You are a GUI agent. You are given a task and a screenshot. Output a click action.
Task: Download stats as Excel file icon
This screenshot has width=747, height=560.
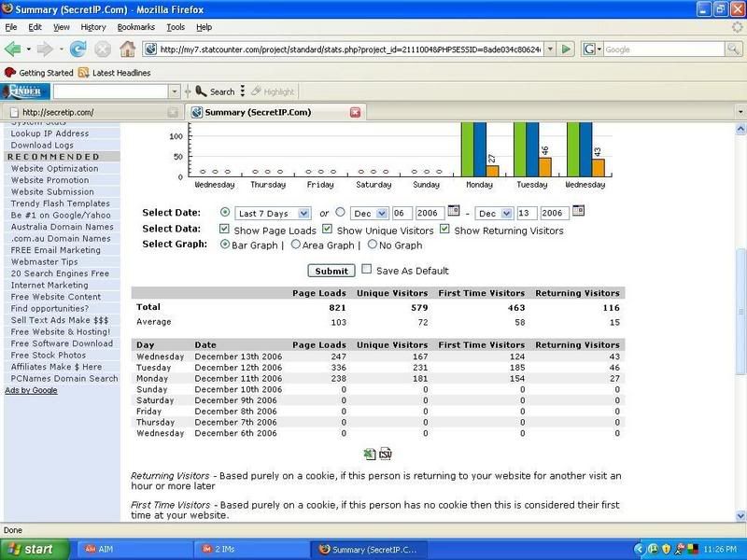tap(370, 454)
